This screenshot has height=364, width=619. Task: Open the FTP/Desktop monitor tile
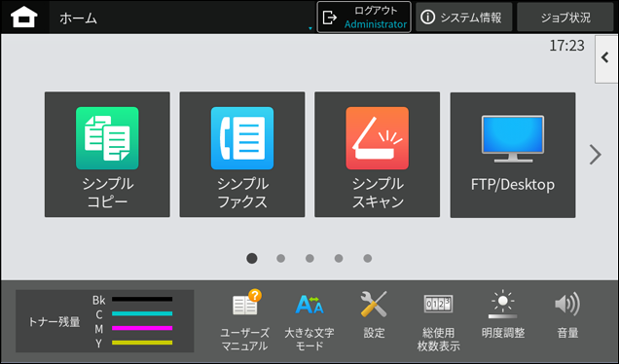pyautogui.click(x=513, y=155)
